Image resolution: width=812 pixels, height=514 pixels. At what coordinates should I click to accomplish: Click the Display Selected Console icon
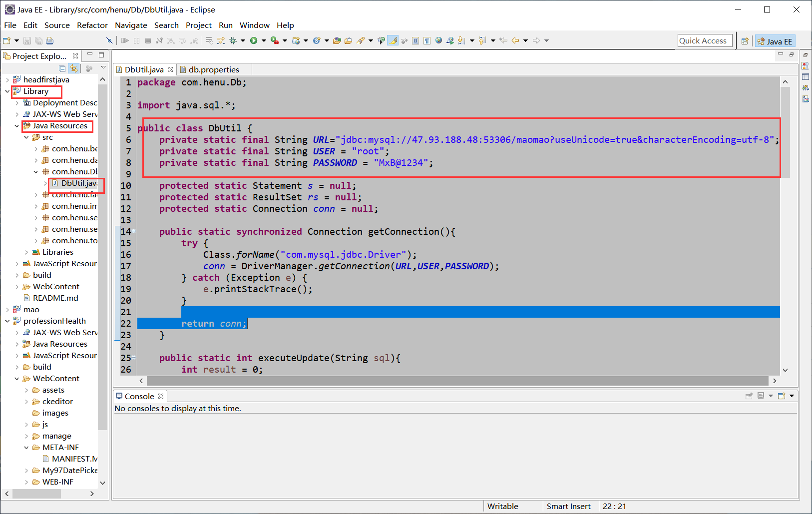pyautogui.click(x=761, y=396)
